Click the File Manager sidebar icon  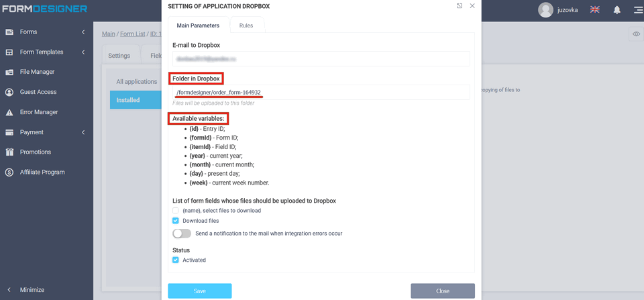tap(9, 72)
